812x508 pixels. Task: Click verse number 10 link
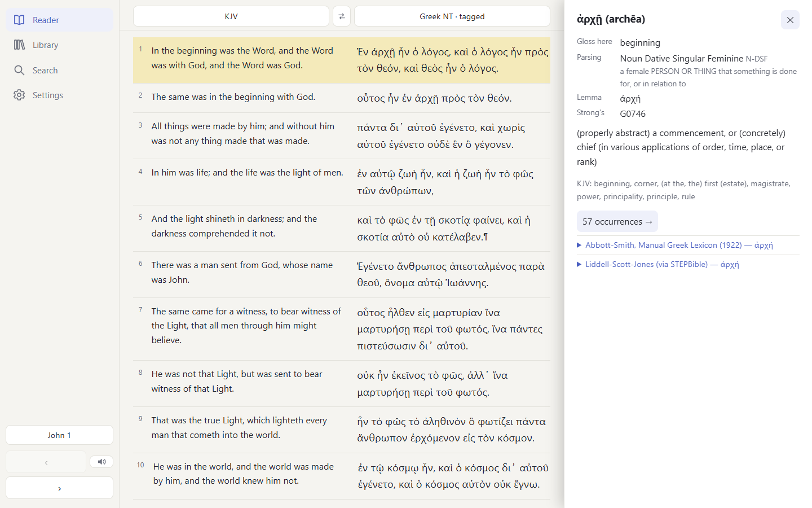click(x=140, y=465)
